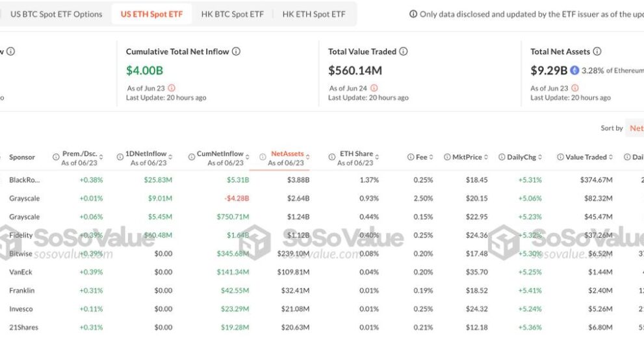
Task: Click red warning icon under $4.00B inflow date
Action: (172, 88)
